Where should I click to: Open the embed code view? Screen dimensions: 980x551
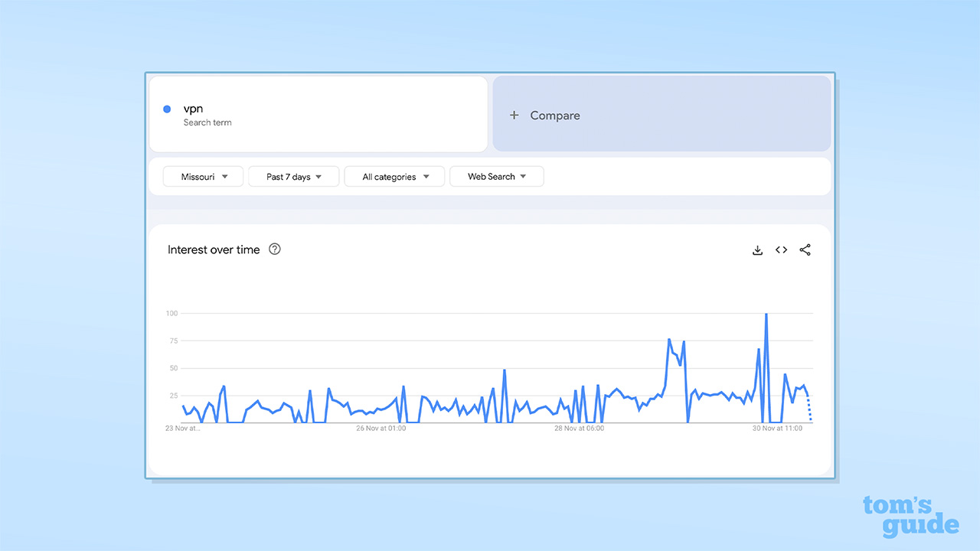[781, 249]
